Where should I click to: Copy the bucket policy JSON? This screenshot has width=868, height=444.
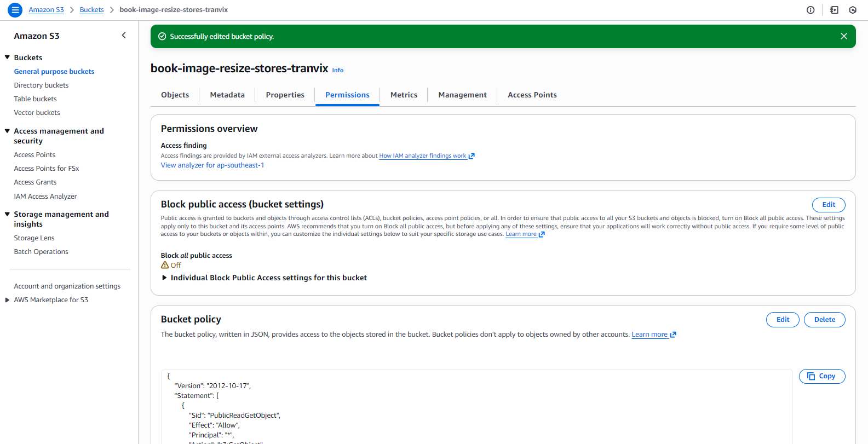pyautogui.click(x=822, y=376)
